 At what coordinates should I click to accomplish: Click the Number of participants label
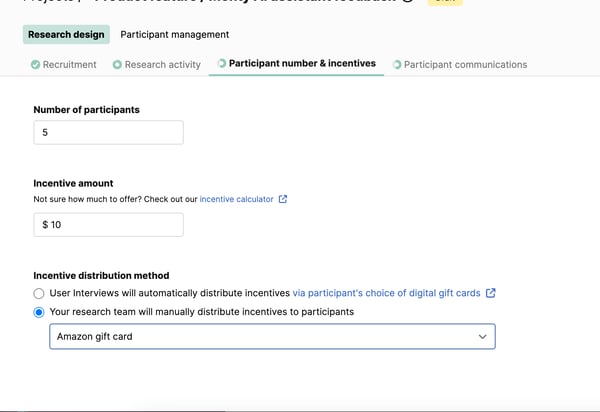click(86, 110)
